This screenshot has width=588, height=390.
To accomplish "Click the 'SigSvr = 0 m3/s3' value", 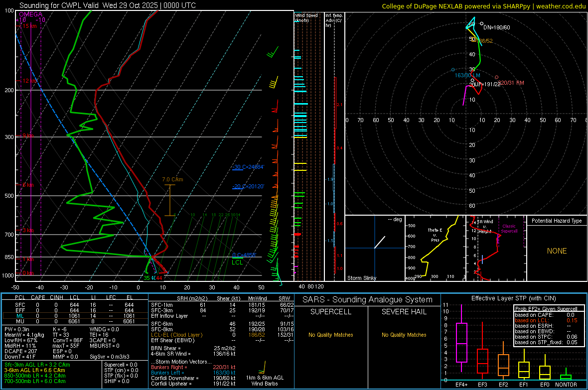I will pos(110,357).
